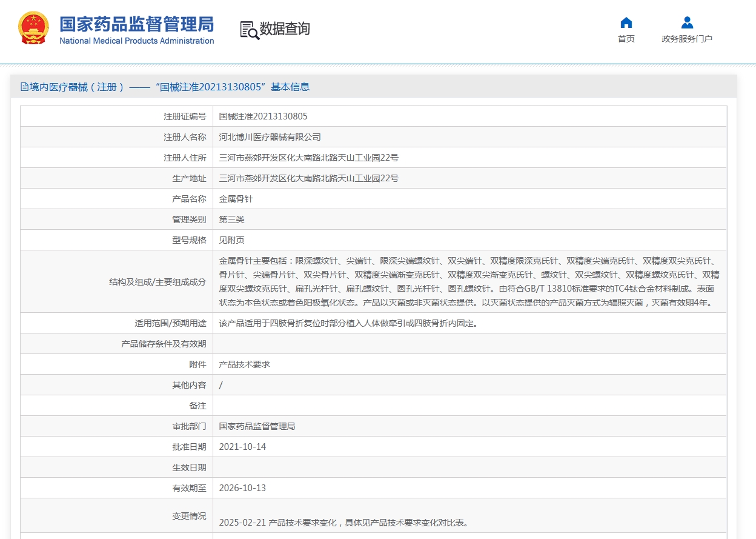Viewport: 756px width, 539px height.
Task: Click the document icon before 境内医疗器械
Action: coord(24,87)
